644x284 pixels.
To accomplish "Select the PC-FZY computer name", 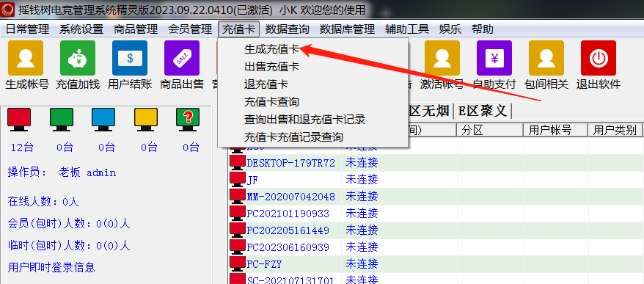I will (264, 264).
